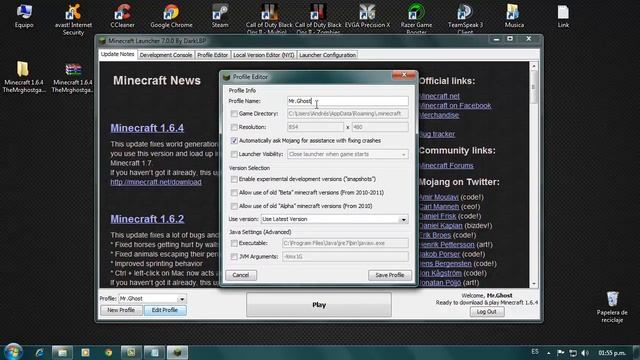The image size is (640, 360).
Task: Switch to the Launcher Configuration tab
Action: 327,55
